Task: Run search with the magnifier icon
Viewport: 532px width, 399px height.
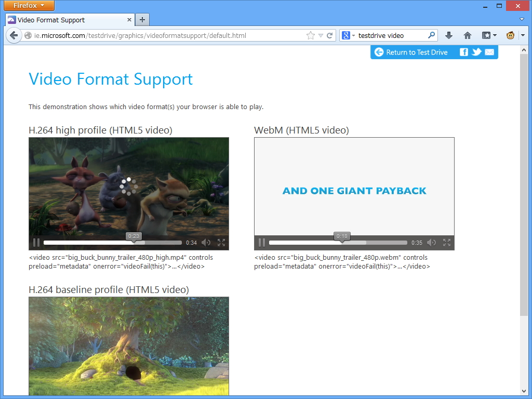Action: coord(431,35)
